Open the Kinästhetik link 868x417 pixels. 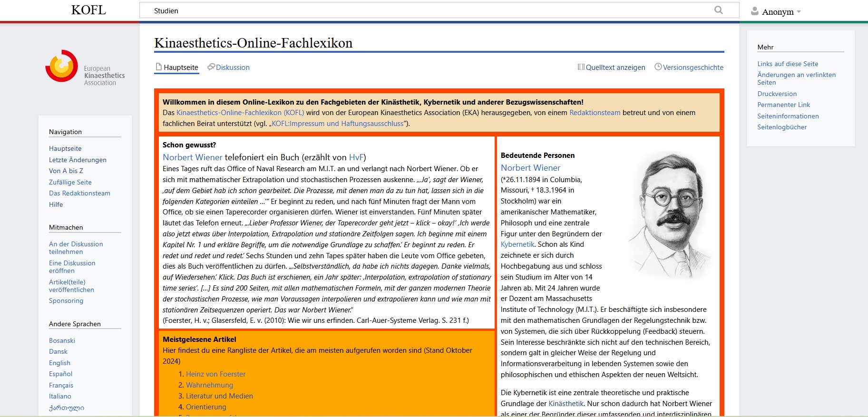tap(566, 404)
